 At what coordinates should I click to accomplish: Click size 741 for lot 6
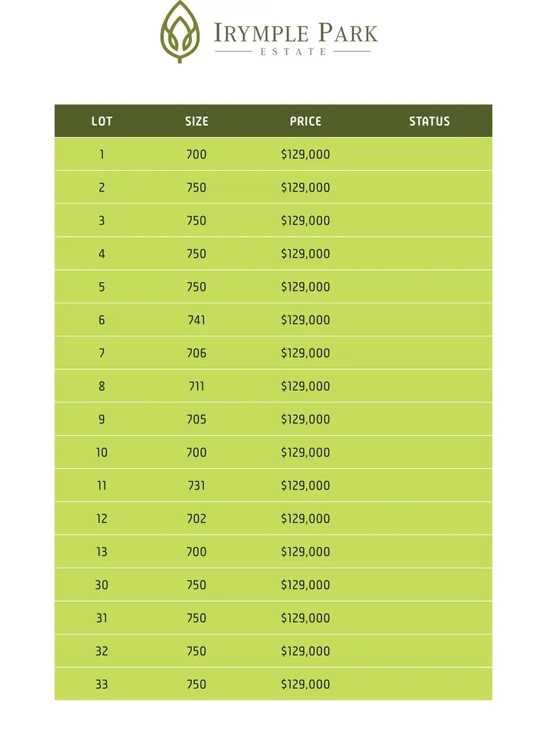coord(197,320)
